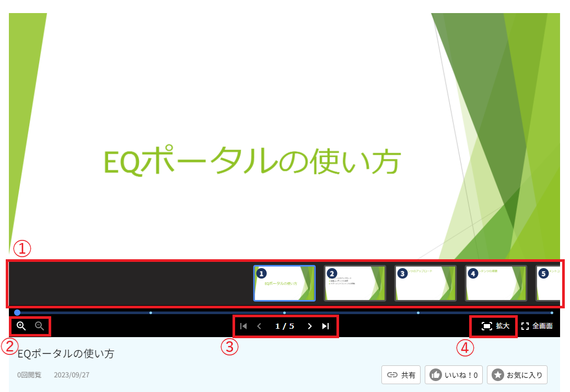This screenshot has width=570, height=392.
Task: Click the fourth marker dot on progress bar
Action: click(x=418, y=313)
